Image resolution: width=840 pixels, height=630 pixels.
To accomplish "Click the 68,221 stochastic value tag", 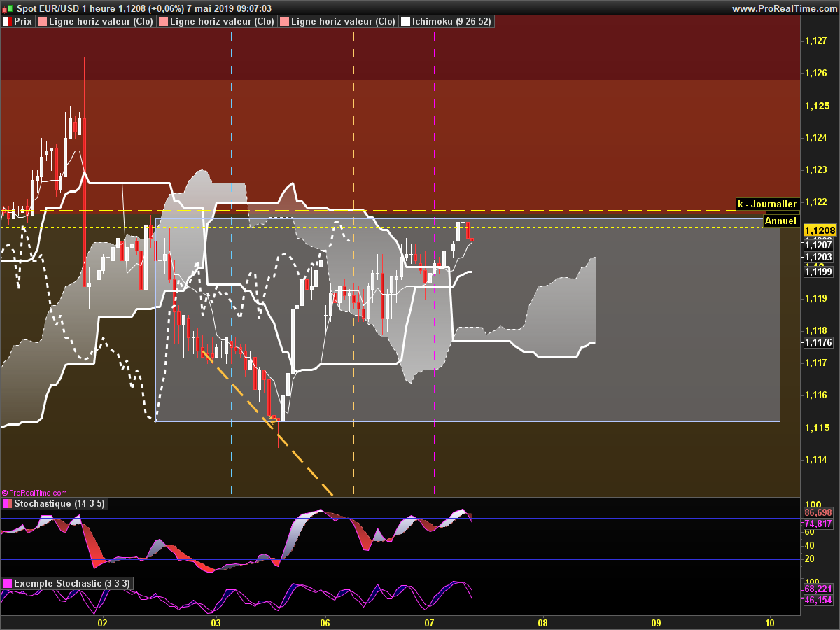I will (818, 589).
